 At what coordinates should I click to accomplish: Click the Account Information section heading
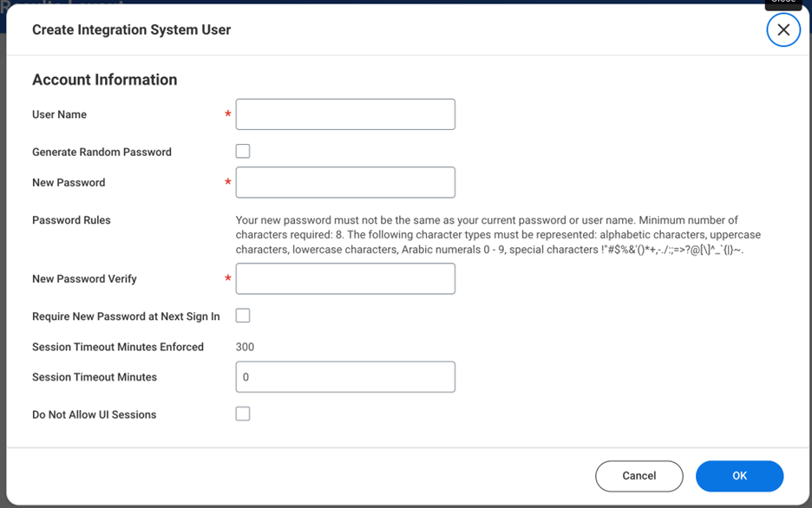pyautogui.click(x=104, y=80)
